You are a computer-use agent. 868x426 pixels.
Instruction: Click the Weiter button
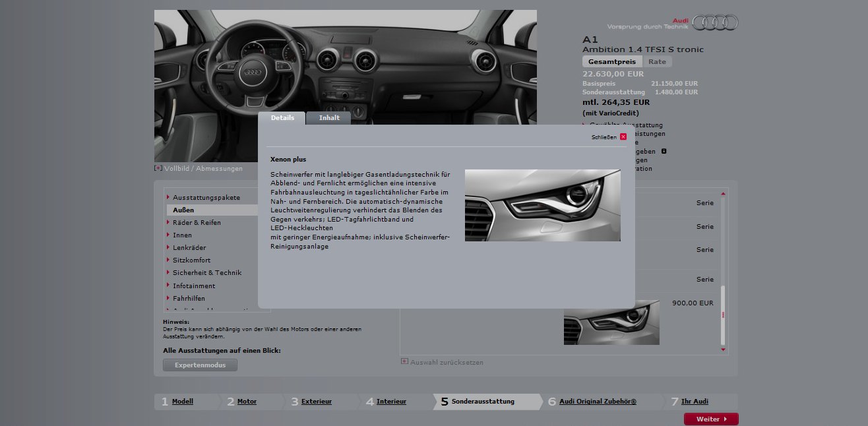pyautogui.click(x=710, y=419)
